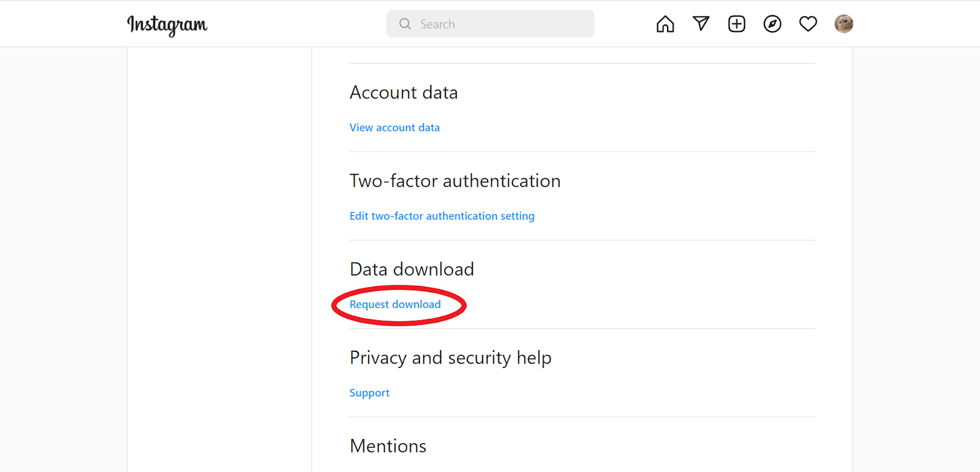Open the Support link
This screenshot has height=472, width=980.
(x=369, y=393)
